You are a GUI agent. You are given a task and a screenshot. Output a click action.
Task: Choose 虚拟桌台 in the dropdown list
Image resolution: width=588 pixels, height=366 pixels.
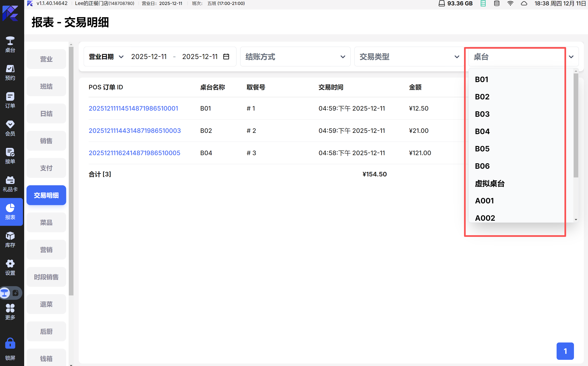489,183
